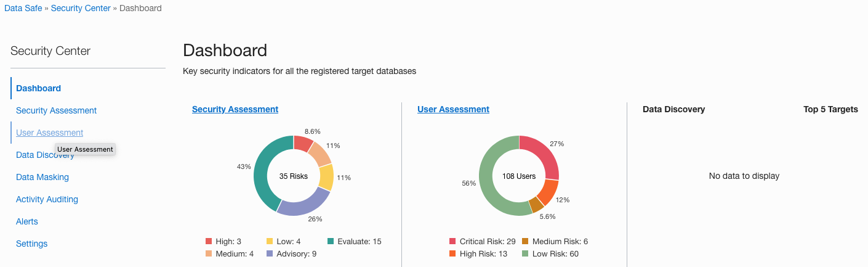Navigate to Data Masking page
The height and width of the screenshot is (267, 868).
coord(42,177)
